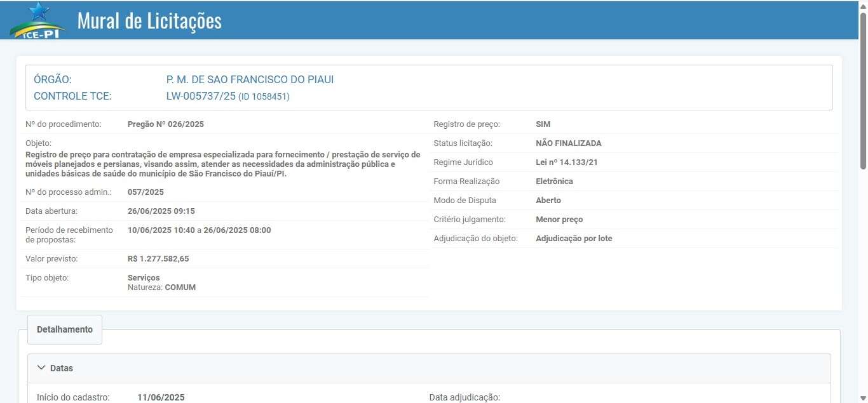Click the Data adjudicação label
Screen dimensions: 868x403
click(465, 397)
